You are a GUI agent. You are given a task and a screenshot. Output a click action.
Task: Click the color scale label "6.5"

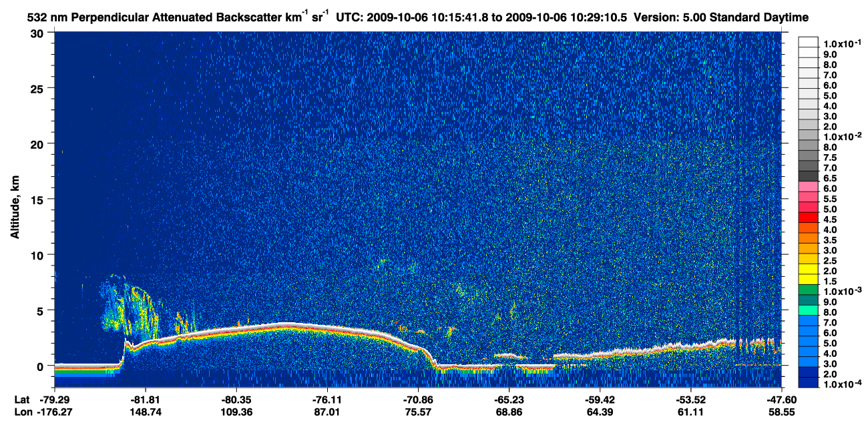click(829, 178)
